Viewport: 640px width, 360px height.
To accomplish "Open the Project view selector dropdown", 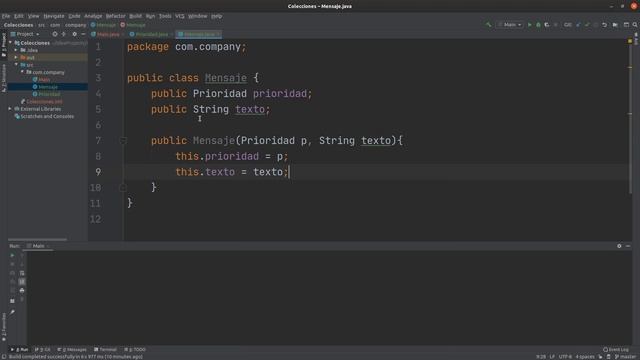I will point(25,34).
